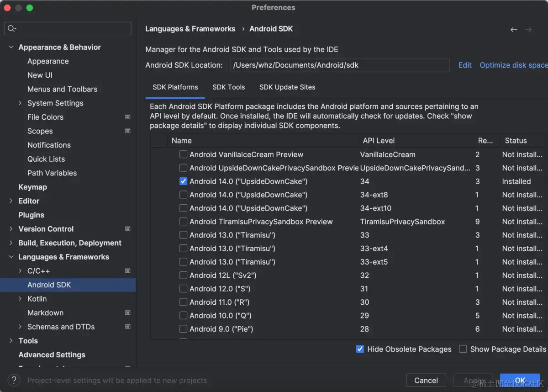Click project-level icon beside Version Control
The width and height of the screenshot is (548, 392).
[x=128, y=229]
